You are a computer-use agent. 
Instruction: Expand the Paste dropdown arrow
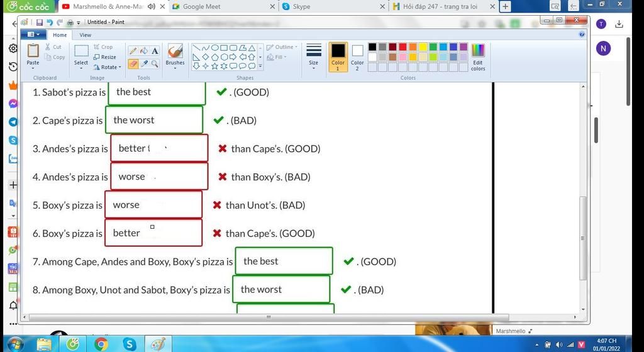[33, 68]
